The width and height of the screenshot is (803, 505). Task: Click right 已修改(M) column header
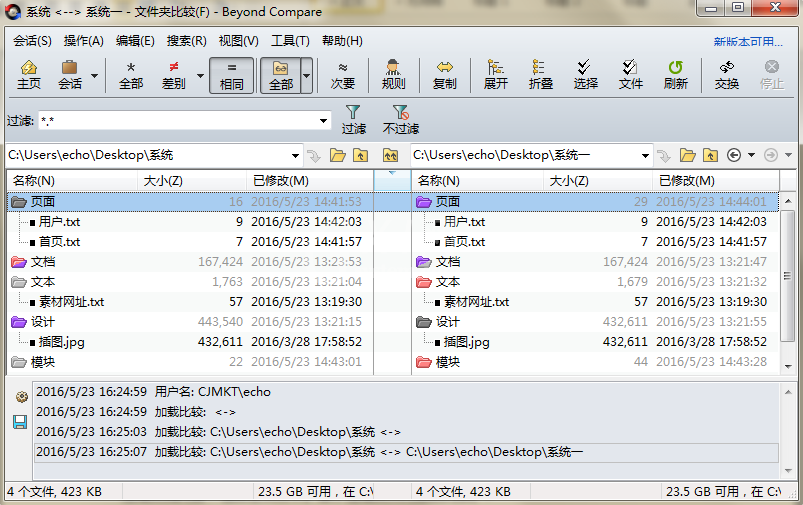tap(715, 181)
